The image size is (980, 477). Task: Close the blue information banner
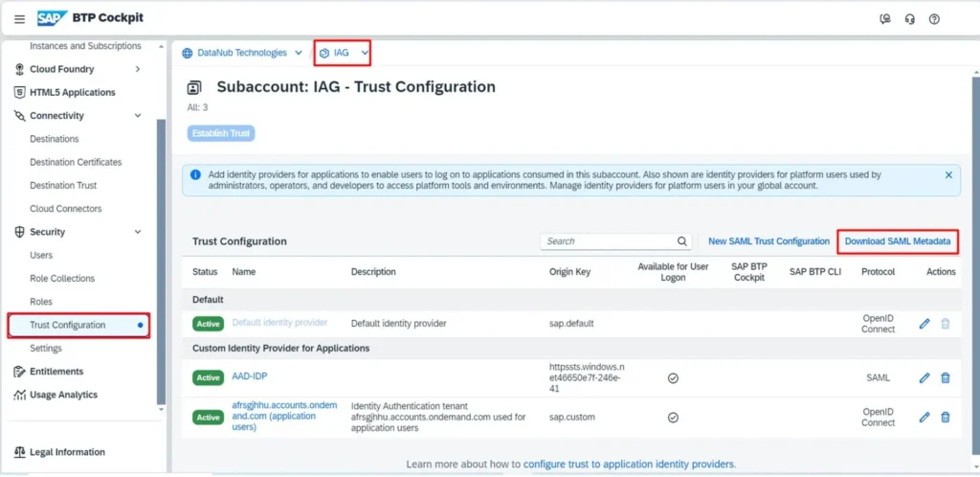coord(948,175)
